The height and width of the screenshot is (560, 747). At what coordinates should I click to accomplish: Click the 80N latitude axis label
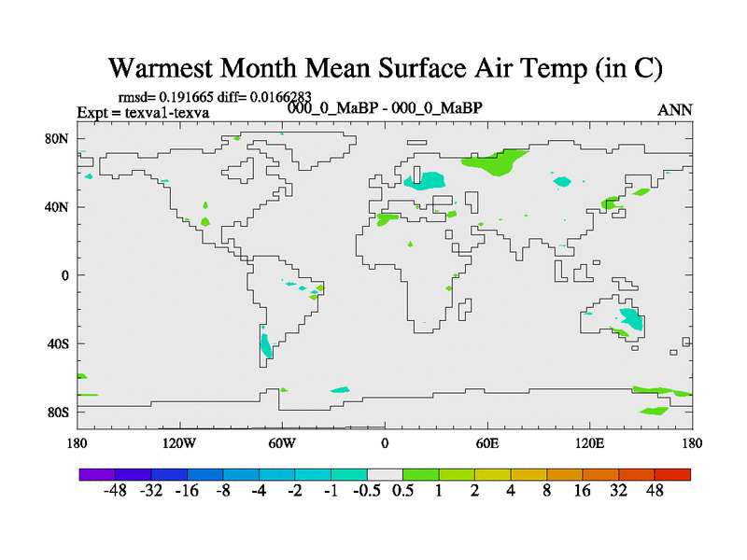coord(60,138)
